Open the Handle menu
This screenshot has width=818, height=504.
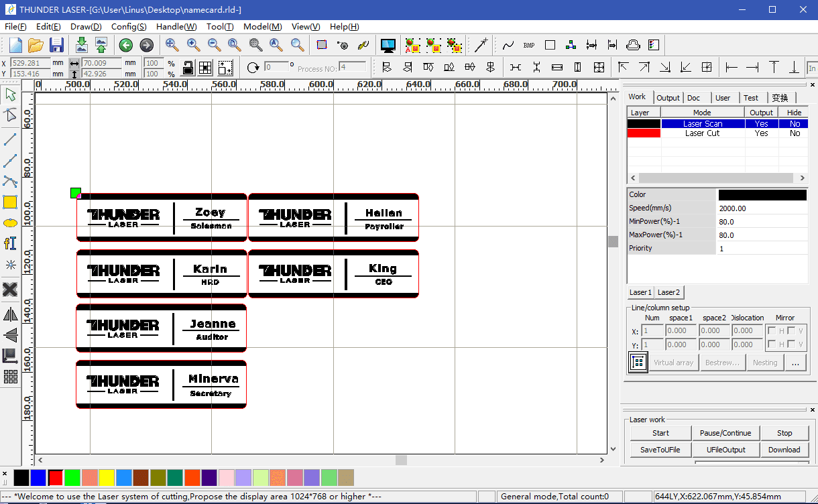tap(176, 27)
